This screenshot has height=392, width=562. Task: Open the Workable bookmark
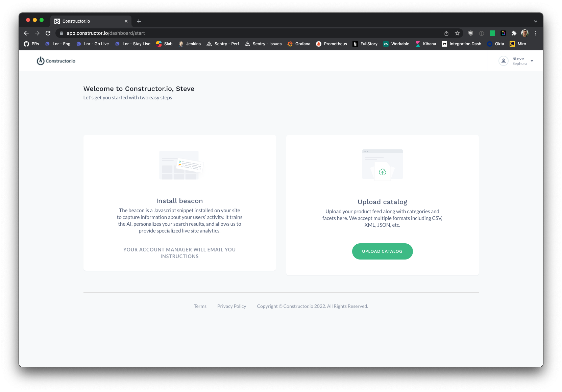[x=396, y=44]
